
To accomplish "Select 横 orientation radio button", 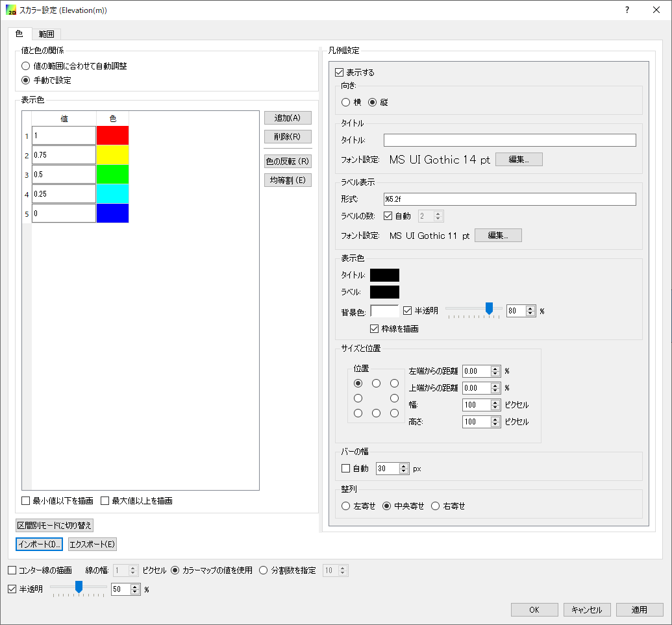I will click(x=346, y=103).
